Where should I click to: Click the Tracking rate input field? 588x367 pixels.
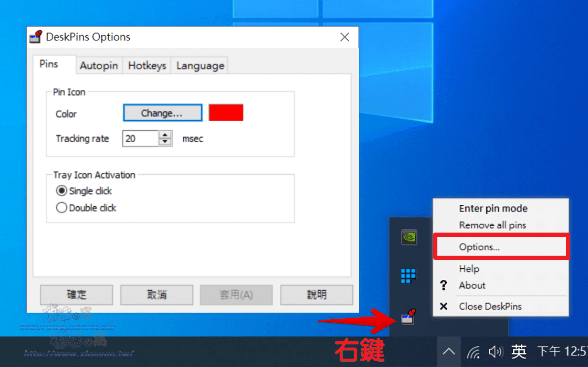pyautogui.click(x=140, y=138)
